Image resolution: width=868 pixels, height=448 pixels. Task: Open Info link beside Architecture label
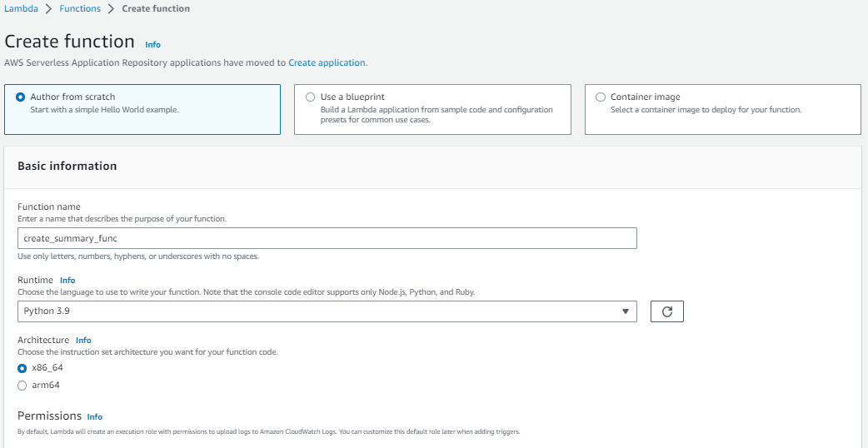coord(83,340)
